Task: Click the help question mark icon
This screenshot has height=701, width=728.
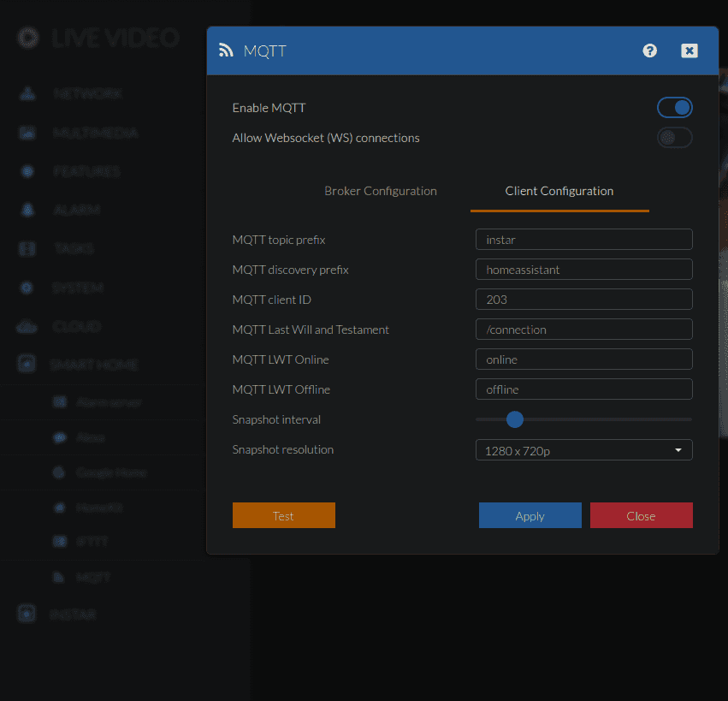Action: click(x=650, y=50)
